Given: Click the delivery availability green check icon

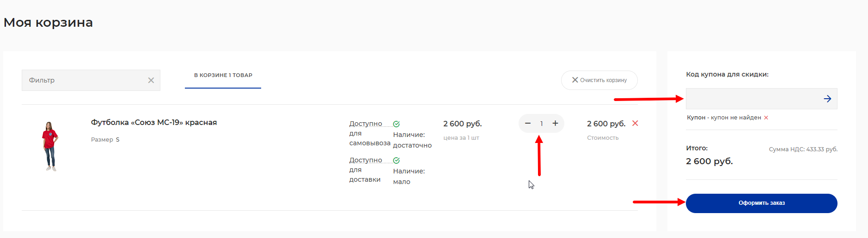Looking at the screenshot, I should pyautogui.click(x=396, y=160).
